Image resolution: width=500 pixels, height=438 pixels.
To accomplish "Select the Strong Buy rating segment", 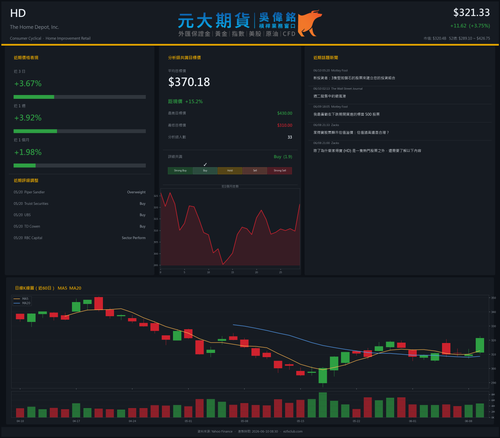I will 180,171.
